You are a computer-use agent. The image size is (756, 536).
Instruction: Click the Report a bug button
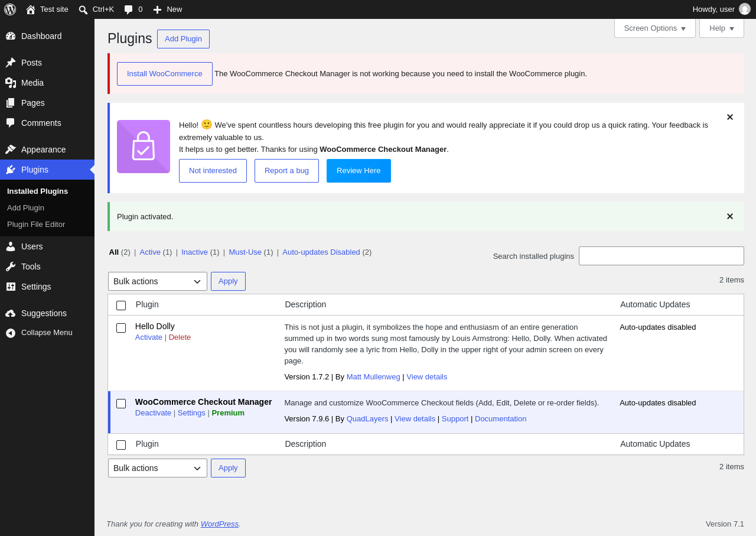coord(286,171)
